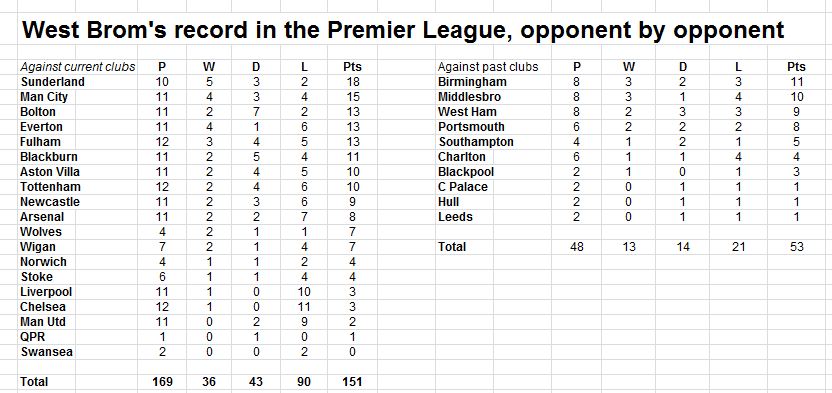Select the Pts header of past clubs table

click(x=796, y=67)
